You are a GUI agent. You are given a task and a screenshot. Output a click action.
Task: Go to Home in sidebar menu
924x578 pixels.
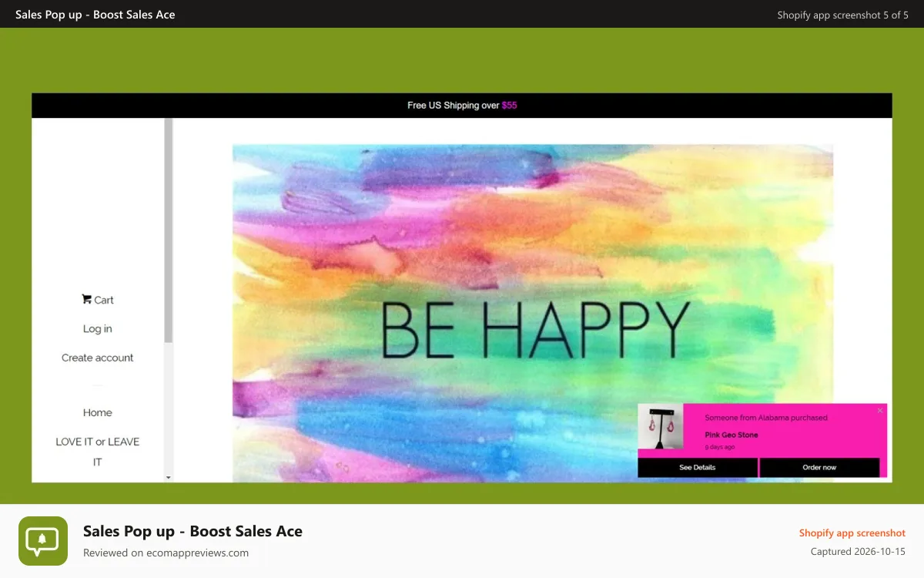point(98,413)
